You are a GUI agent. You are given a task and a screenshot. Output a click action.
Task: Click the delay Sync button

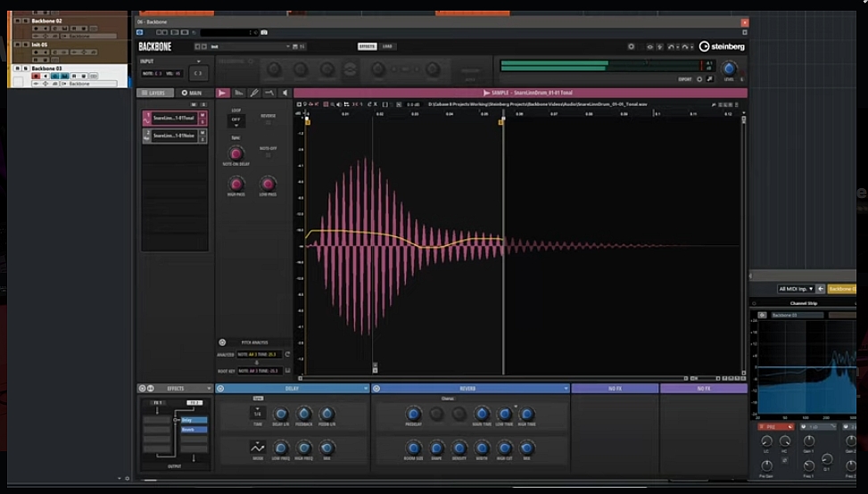click(258, 399)
